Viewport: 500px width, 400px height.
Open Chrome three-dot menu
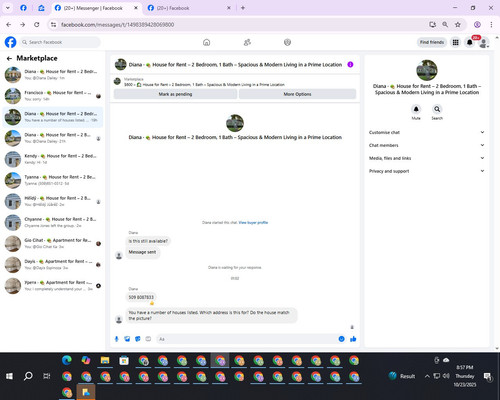pyautogui.click(x=491, y=24)
